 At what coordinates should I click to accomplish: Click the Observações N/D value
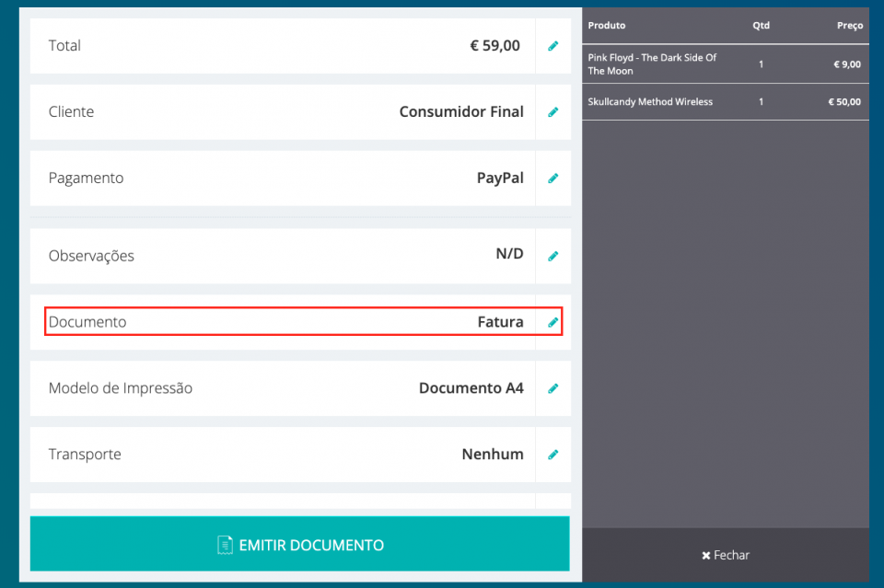point(508,254)
